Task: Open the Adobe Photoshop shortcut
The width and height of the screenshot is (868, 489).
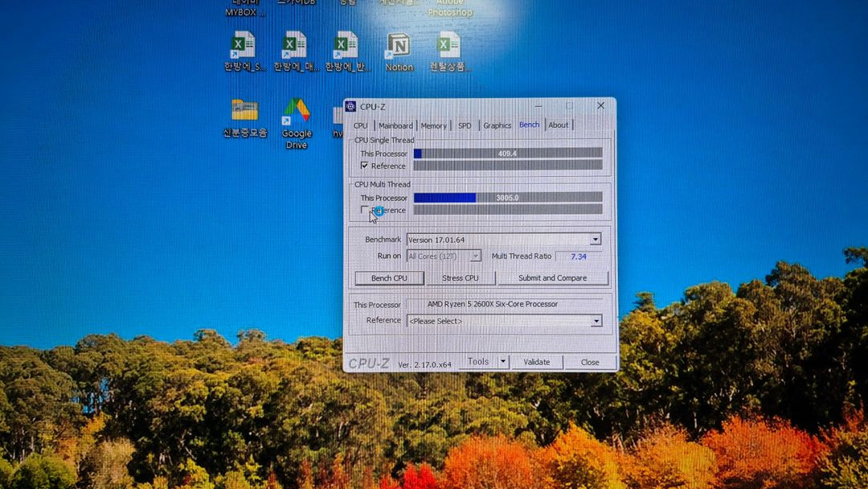Action: click(x=448, y=8)
